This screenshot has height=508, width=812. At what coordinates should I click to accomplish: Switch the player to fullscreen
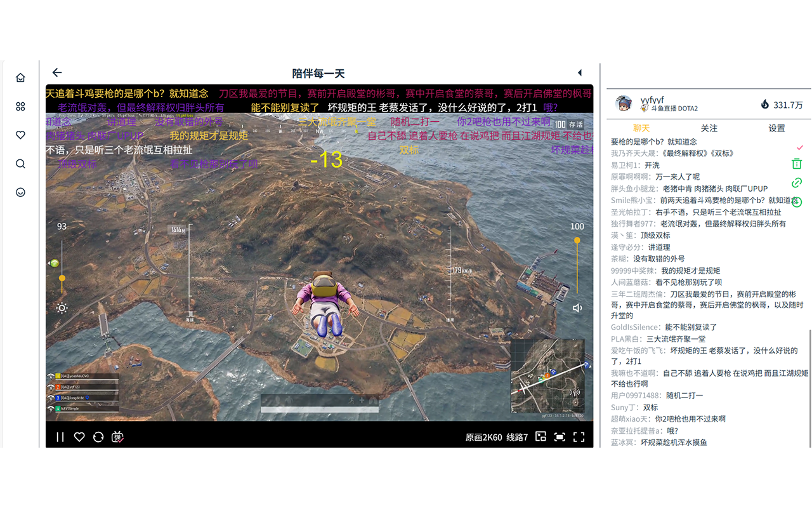(579, 437)
